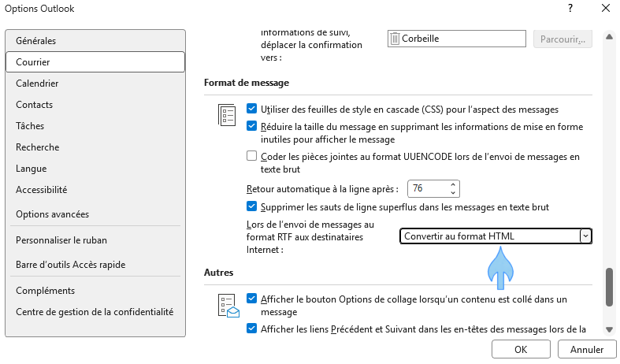Click the Lors de l'envoi de messages label

310,237
